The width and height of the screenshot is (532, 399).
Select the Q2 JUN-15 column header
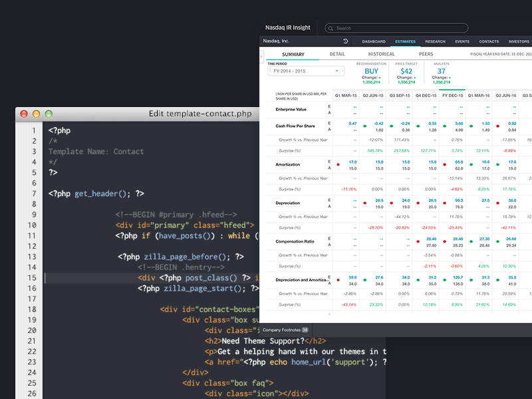click(373, 96)
